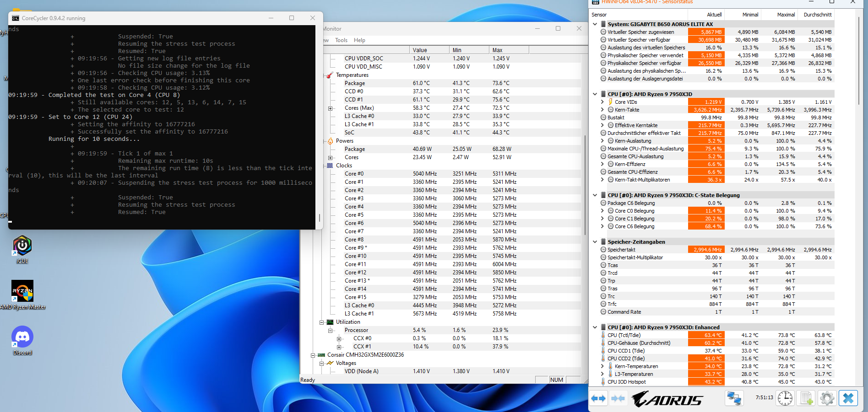Click the yellow lightning icon beside Core VIDs

pyautogui.click(x=611, y=102)
